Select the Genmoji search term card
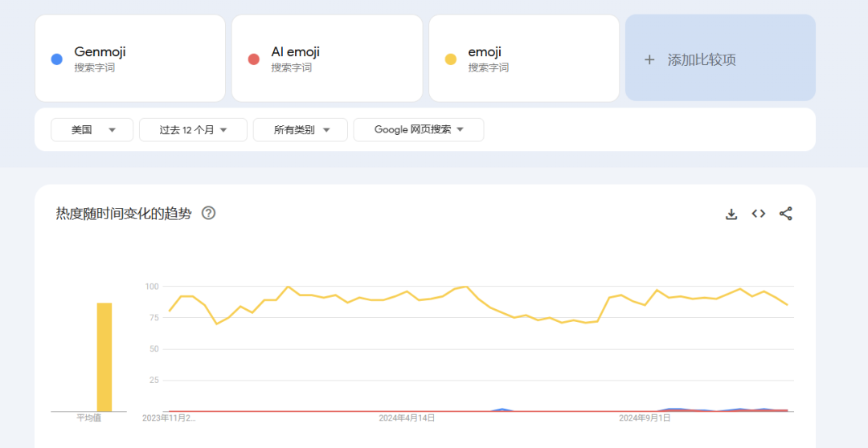Viewport: 868px width, 448px height. (x=130, y=59)
